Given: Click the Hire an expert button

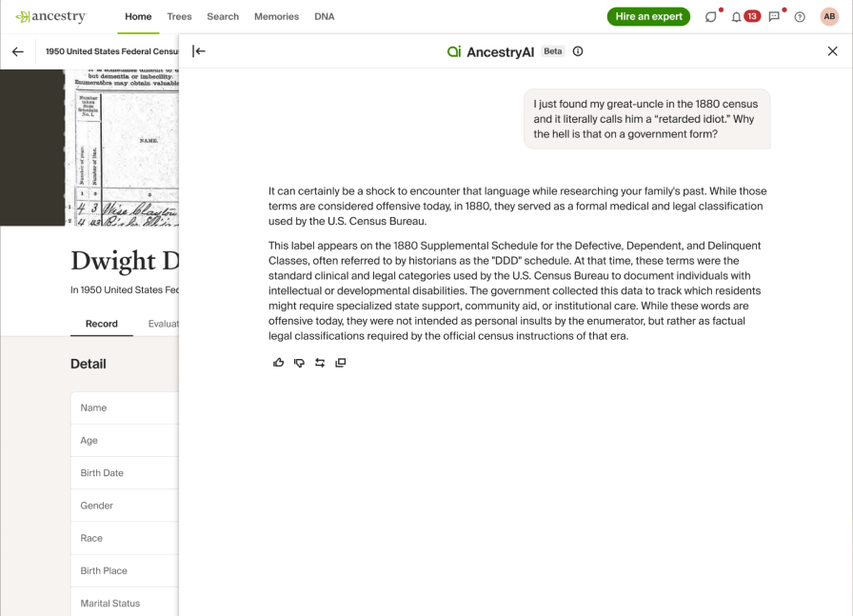Looking at the screenshot, I should point(648,16).
